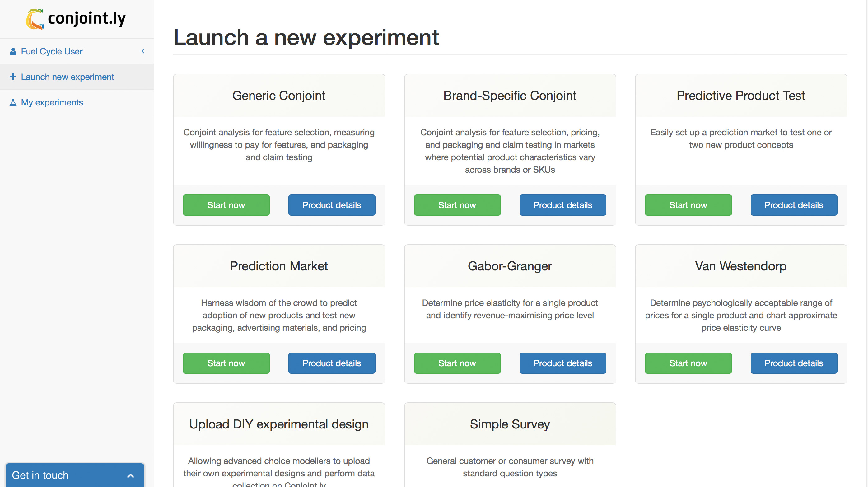Start the Van Westendorp experiment
Viewport: 868px width, 487px height.
click(x=688, y=363)
